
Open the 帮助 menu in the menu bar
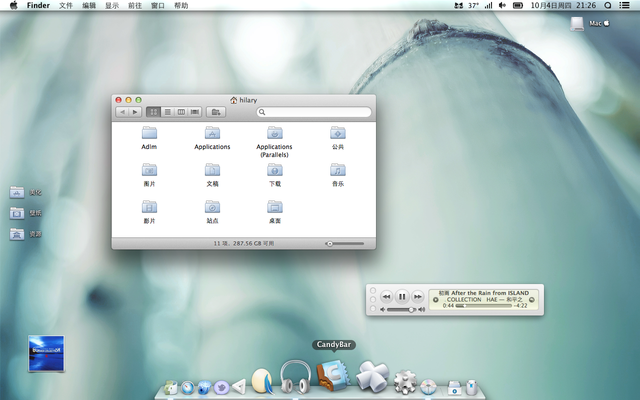click(181, 6)
